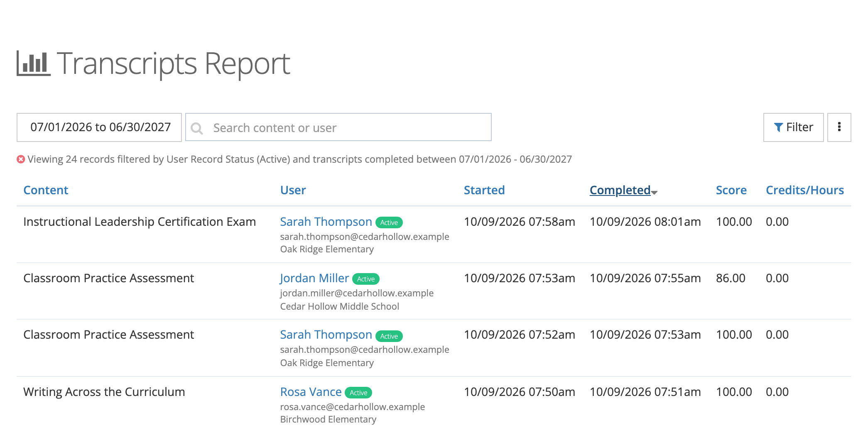Click the 10/09/2026 07:55am completed time

(x=645, y=278)
